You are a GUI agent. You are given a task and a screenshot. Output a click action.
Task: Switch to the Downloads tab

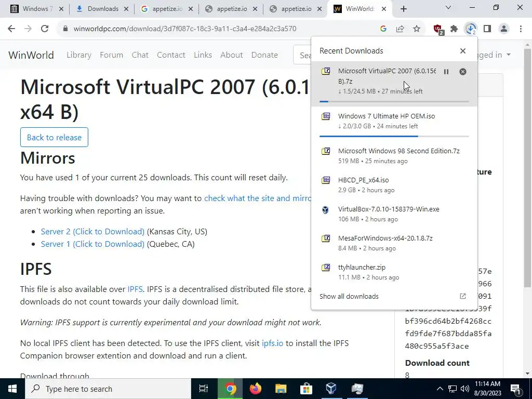tap(102, 9)
